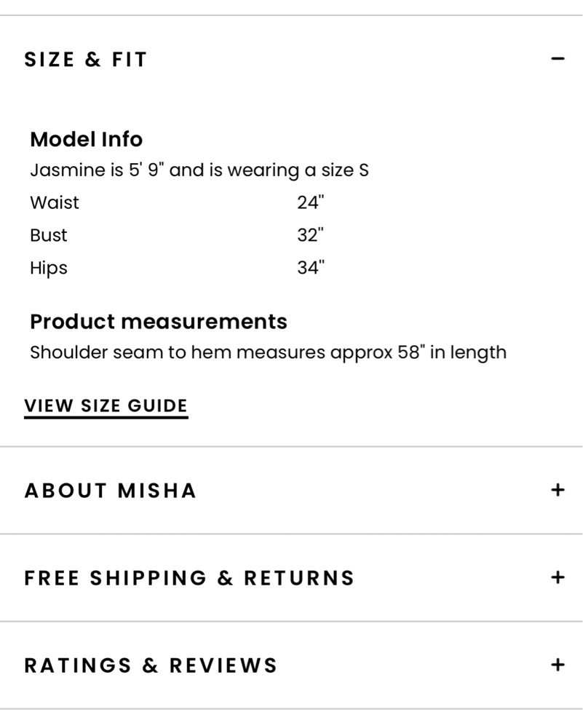Select the RATINGS & REVIEWS heading
The height and width of the screenshot is (728, 583).
click(151, 665)
